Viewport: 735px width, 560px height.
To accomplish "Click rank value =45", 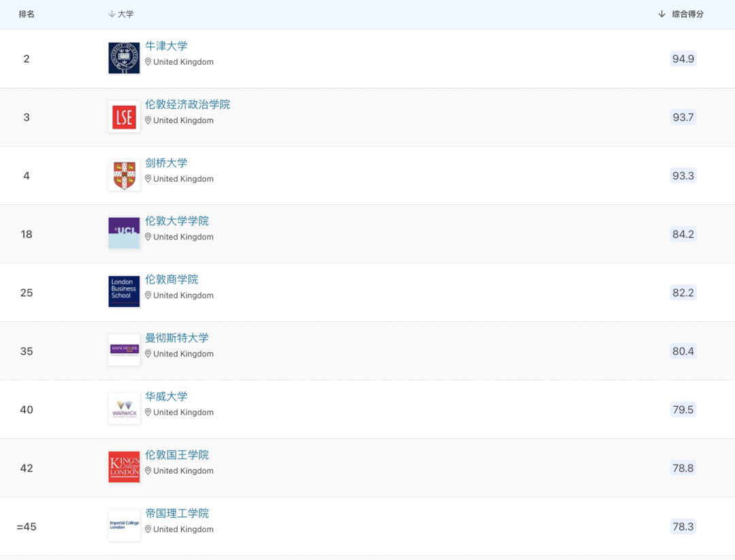I will coord(27,527).
